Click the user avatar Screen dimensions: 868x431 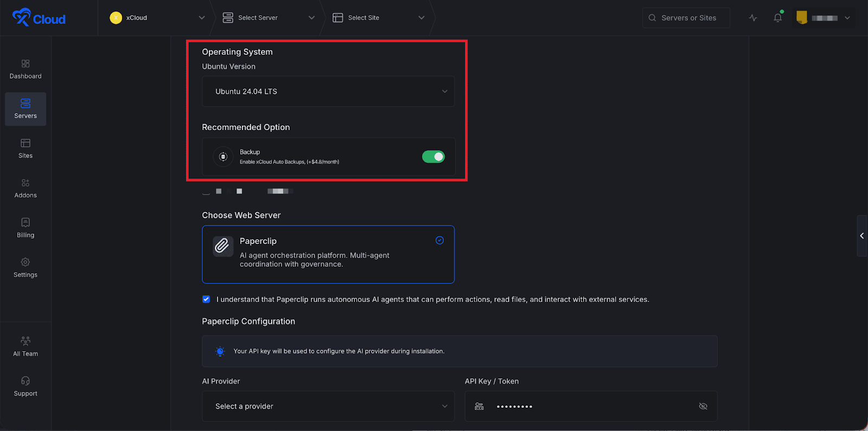pos(802,18)
